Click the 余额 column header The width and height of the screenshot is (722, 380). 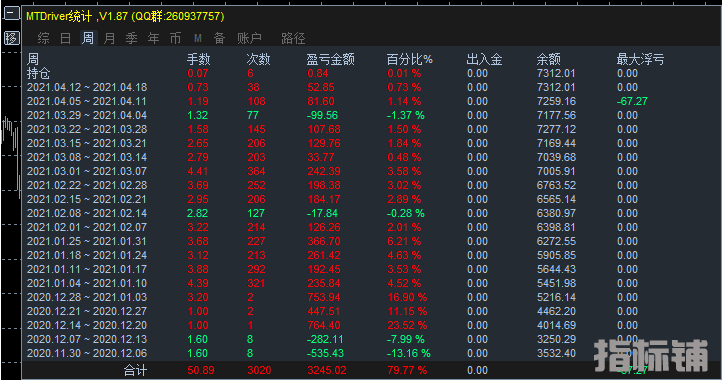pos(548,59)
